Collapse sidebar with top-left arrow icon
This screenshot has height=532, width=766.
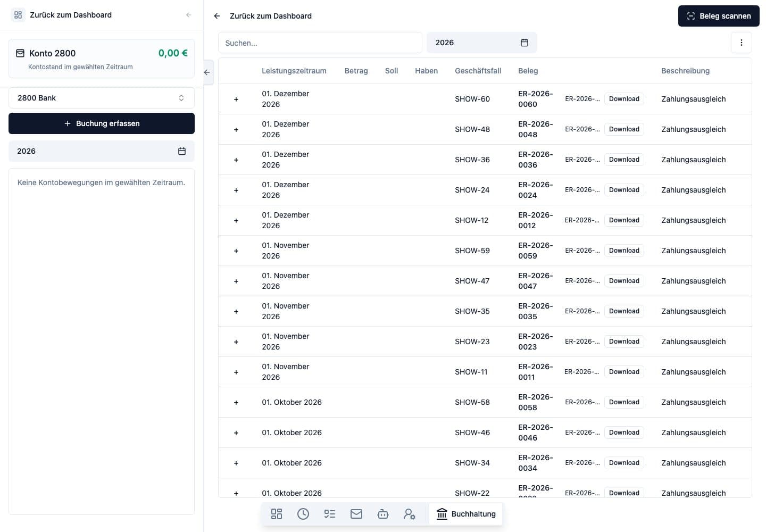pyautogui.click(x=188, y=15)
